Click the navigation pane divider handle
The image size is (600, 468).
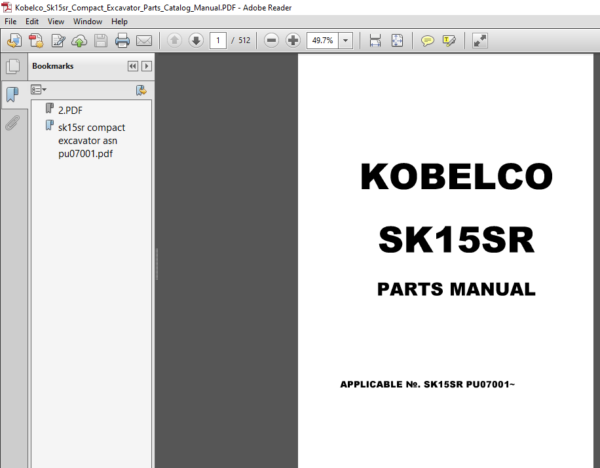[x=157, y=264]
